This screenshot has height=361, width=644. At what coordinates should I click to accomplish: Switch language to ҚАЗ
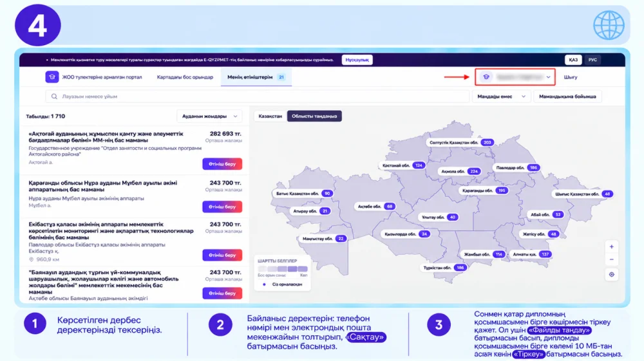point(573,60)
